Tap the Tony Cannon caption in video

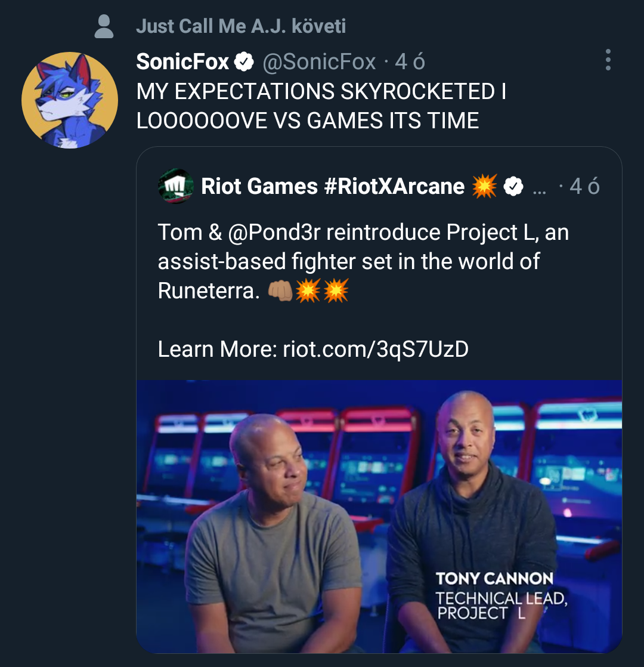pyautogui.click(x=501, y=596)
